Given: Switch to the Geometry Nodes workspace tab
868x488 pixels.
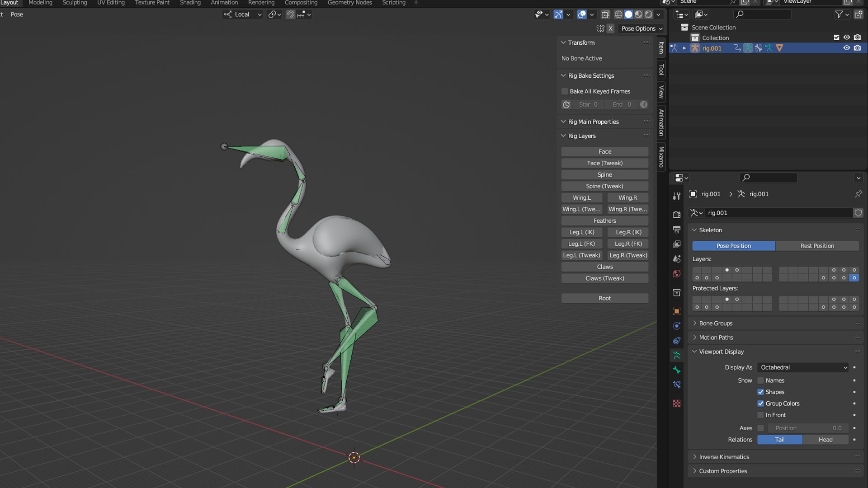Looking at the screenshot, I should coord(349,3).
